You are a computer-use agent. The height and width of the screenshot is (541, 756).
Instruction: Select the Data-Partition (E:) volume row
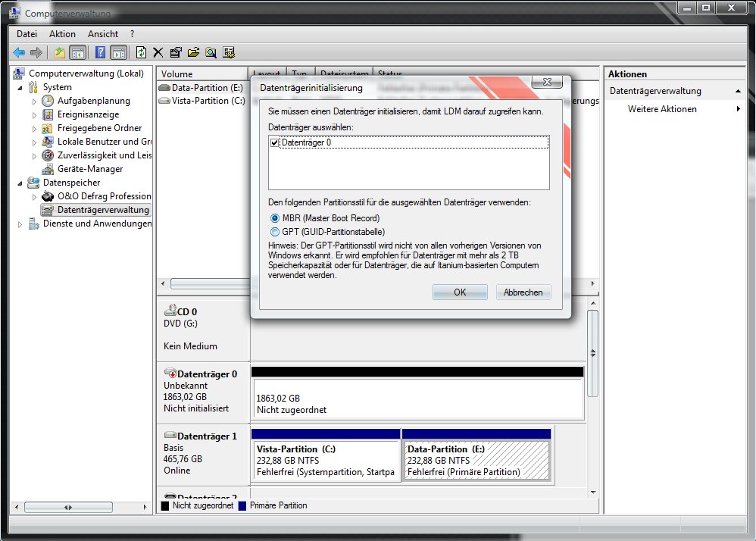[x=202, y=88]
